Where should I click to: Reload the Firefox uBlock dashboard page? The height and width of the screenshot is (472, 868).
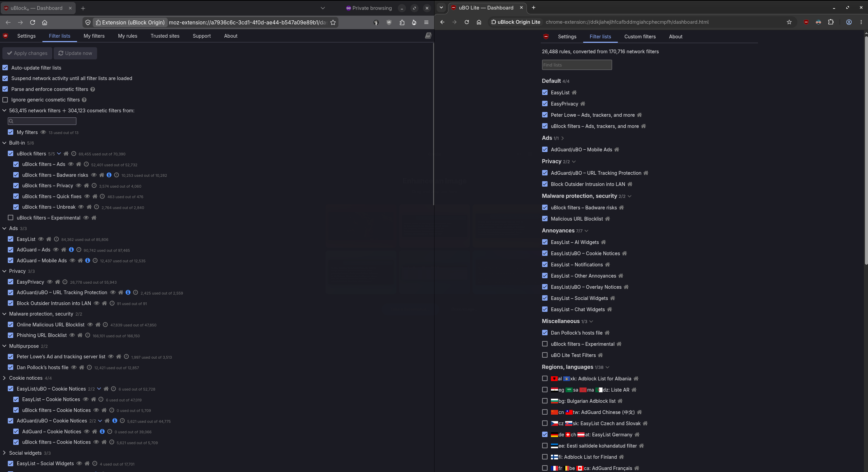pos(33,22)
